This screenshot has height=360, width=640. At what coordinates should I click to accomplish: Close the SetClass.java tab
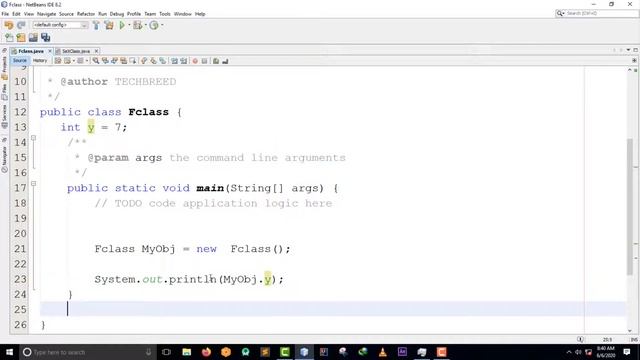point(96,51)
